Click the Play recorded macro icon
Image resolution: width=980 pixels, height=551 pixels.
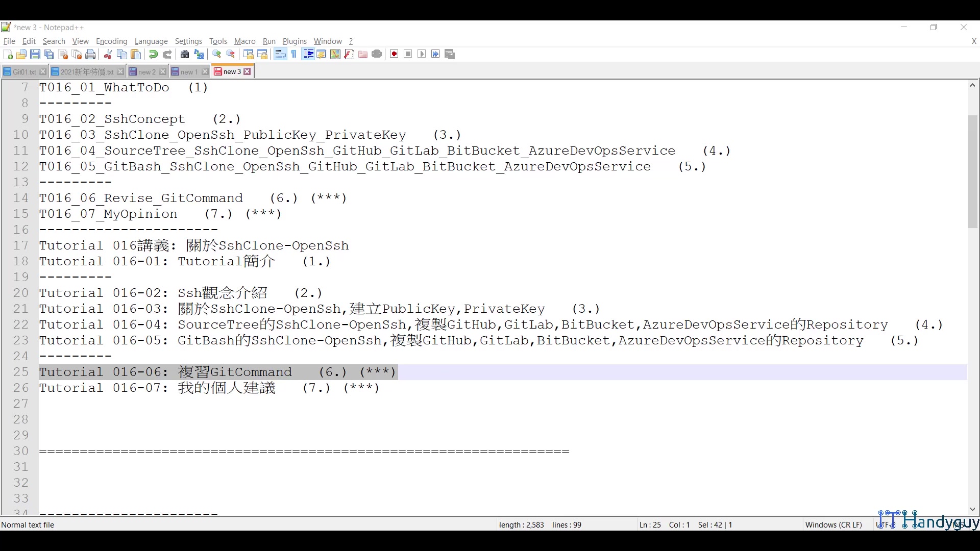tap(422, 55)
